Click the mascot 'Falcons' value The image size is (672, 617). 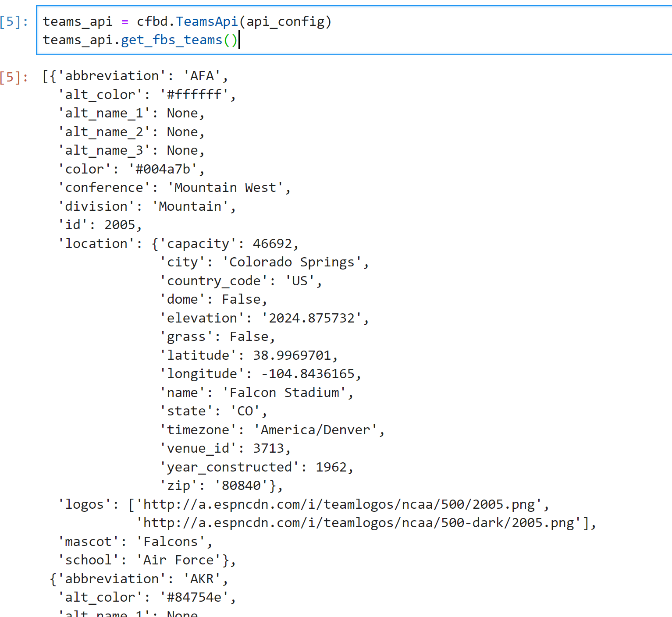coord(171,542)
